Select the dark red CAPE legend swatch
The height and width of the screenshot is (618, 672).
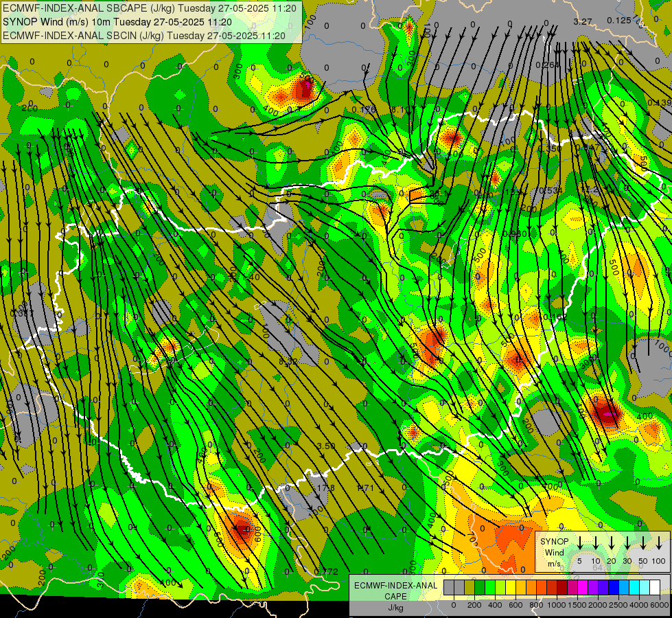tap(562, 587)
